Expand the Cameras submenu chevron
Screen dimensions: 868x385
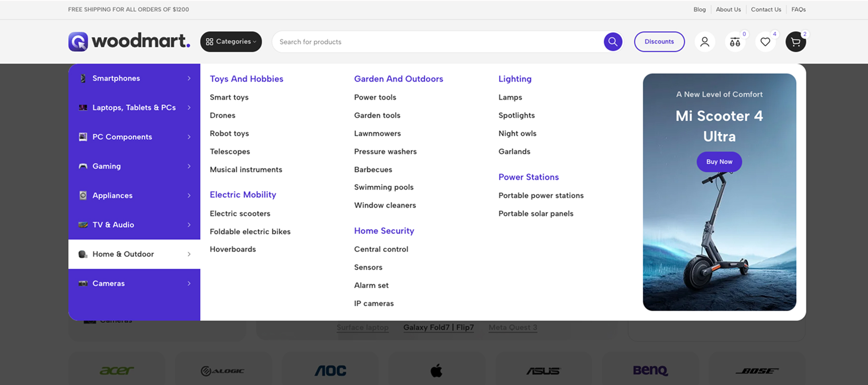point(189,284)
